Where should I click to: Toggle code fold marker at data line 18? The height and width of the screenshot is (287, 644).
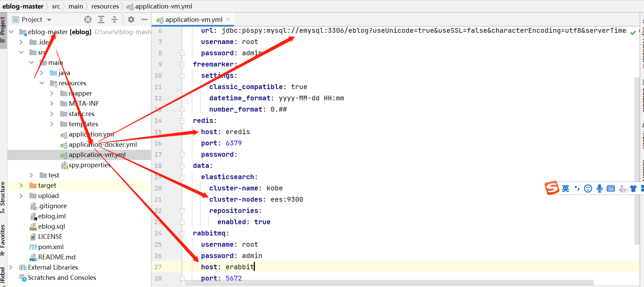tap(182, 166)
